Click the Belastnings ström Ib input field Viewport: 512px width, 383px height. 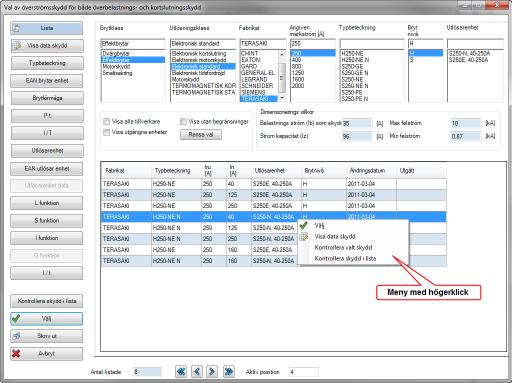coord(357,124)
